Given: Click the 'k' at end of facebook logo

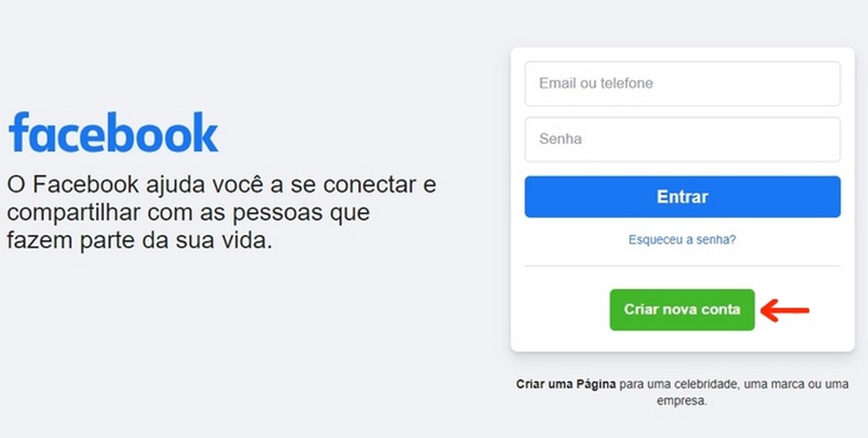Looking at the screenshot, I should [x=203, y=132].
